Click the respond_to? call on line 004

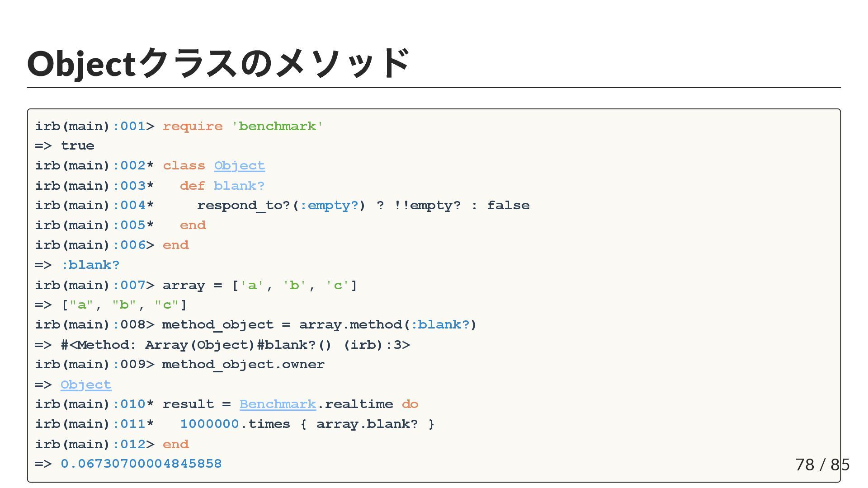click(x=244, y=206)
